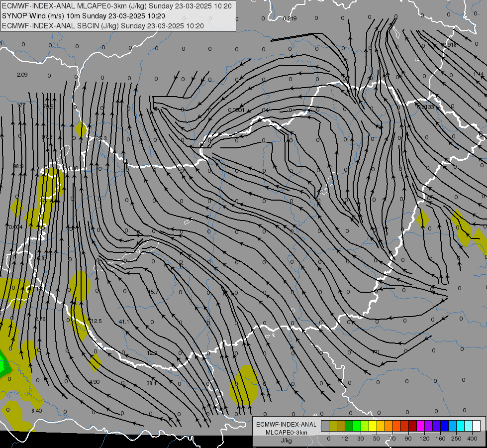487x448 pixels.
Task: Click the MLCAPE0-3km title line at top
Action: tap(117, 6)
